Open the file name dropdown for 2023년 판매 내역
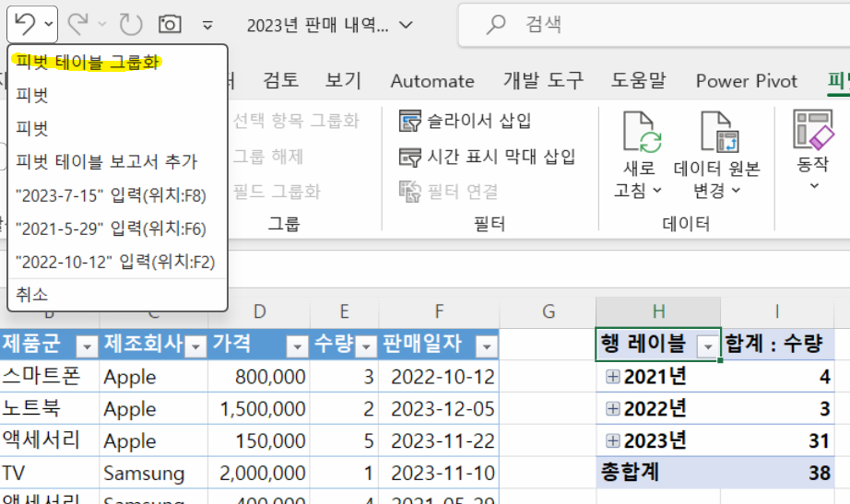The width and height of the screenshot is (850, 504). [406, 25]
